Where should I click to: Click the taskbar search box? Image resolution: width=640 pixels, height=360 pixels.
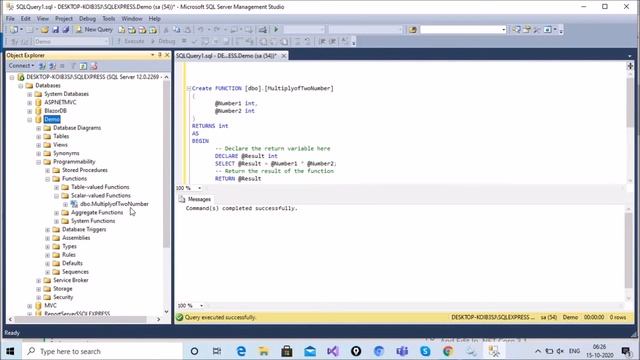pyautogui.click(x=102, y=351)
